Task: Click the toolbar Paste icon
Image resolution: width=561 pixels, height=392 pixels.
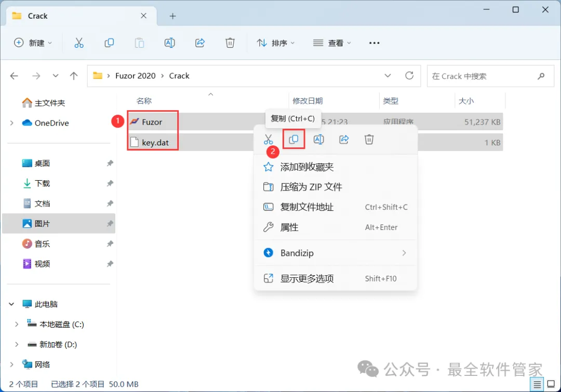Action: point(139,43)
